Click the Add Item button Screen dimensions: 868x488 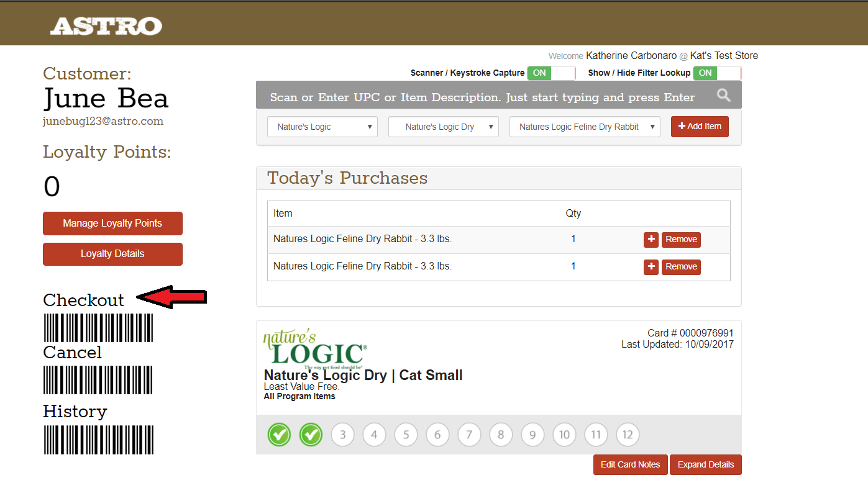(x=700, y=126)
